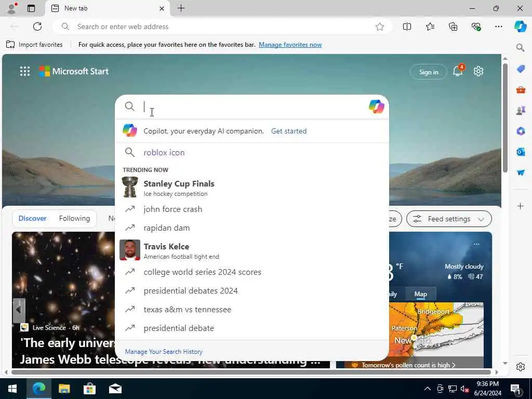This screenshot has width=532, height=399.
Task: Open the sidebar Games chess icon
Action: click(x=521, y=110)
